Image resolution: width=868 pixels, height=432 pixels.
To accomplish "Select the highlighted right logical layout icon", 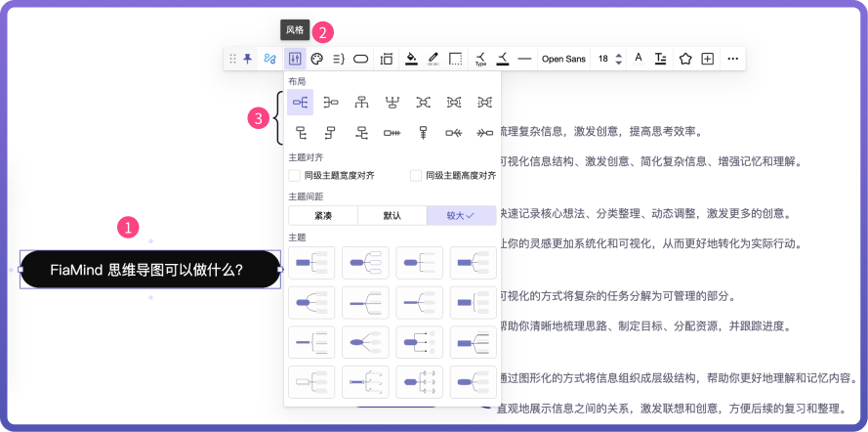I will [x=300, y=102].
